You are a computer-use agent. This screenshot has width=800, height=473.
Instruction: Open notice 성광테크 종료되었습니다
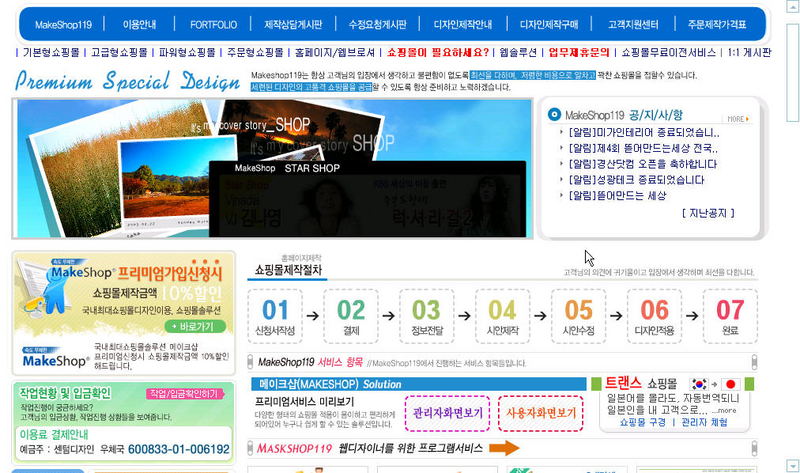click(x=636, y=180)
